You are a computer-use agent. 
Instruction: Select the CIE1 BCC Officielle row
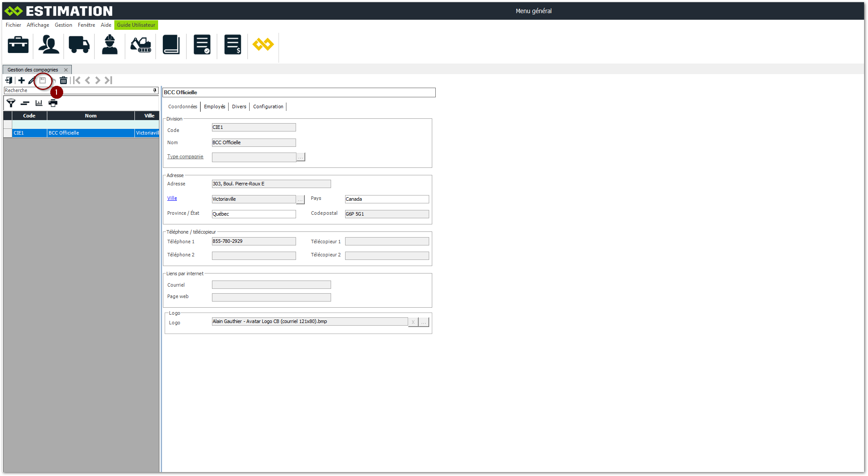coord(64,133)
